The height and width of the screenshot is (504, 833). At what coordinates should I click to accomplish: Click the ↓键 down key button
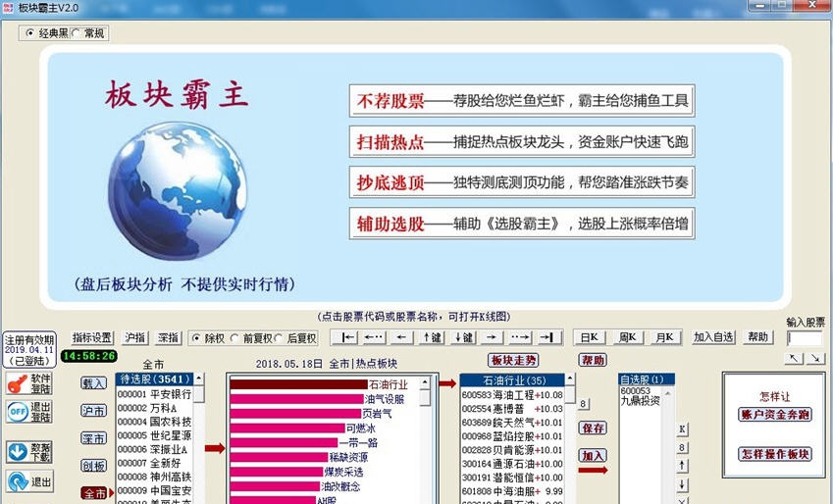pos(463,337)
